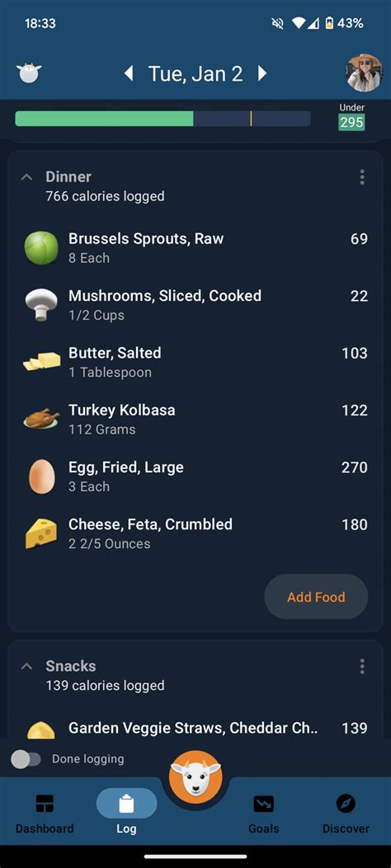Screen dimensions: 391x868
Task: Switch to the Dashboard tab
Action: click(45, 814)
